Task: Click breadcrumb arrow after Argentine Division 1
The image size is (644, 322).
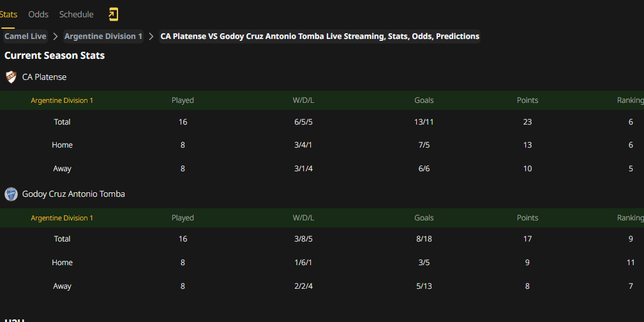Action: (x=151, y=36)
